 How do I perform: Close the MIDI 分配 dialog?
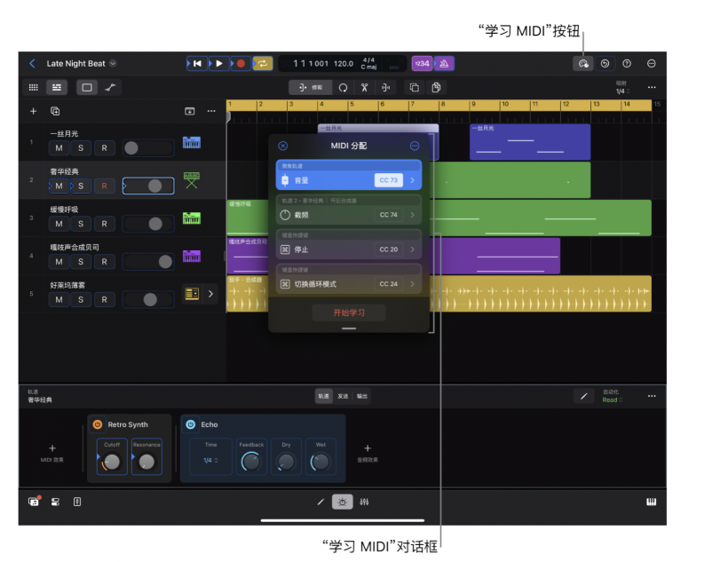[x=283, y=146]
